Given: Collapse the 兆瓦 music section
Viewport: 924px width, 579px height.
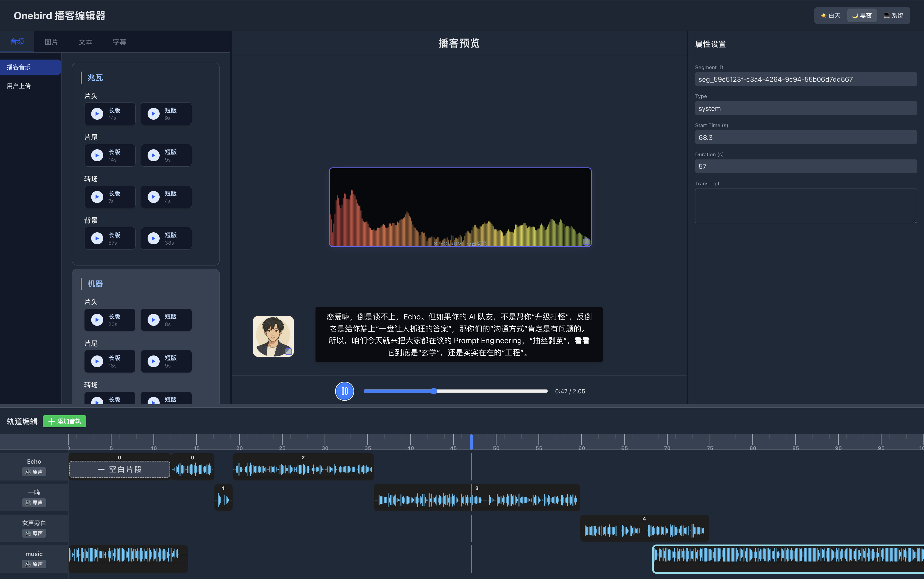Looking at the screenshot, I should click(x=95, y=77).
